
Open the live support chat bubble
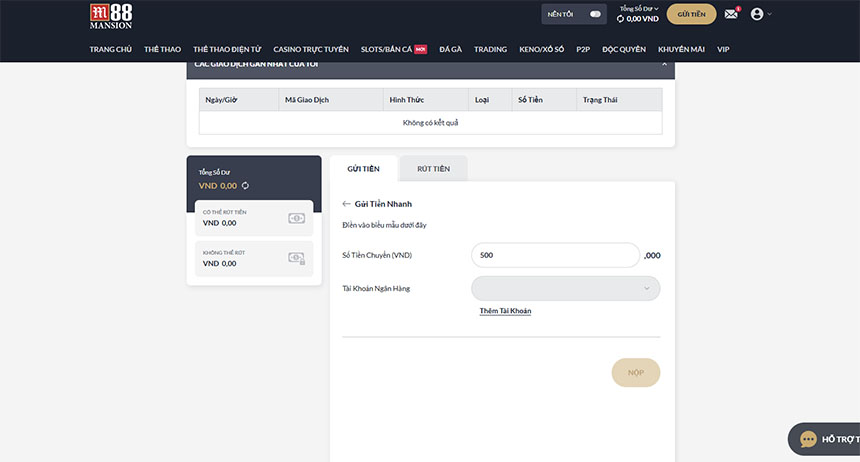pyautogui.click(x=808, y=439)
